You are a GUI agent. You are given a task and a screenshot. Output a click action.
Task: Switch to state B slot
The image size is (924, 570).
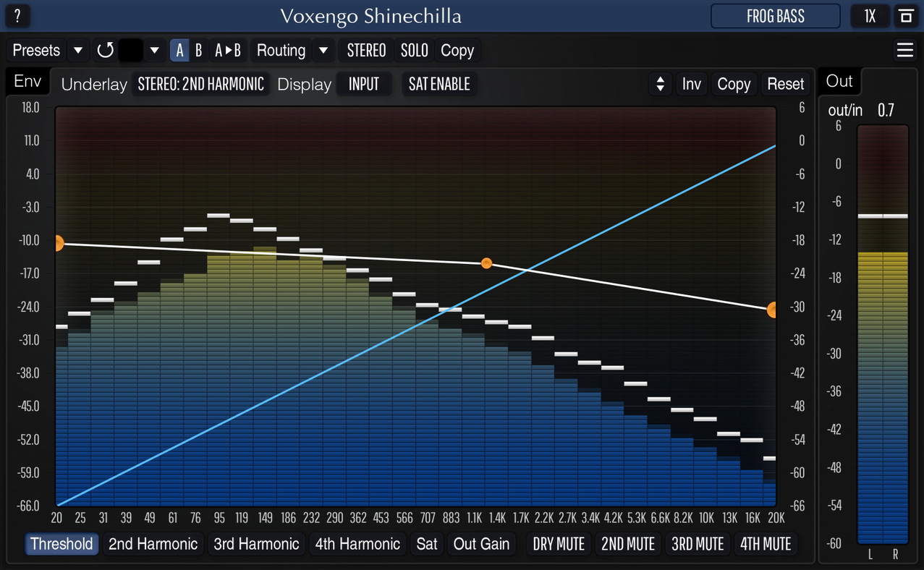[x=198, y=51]
